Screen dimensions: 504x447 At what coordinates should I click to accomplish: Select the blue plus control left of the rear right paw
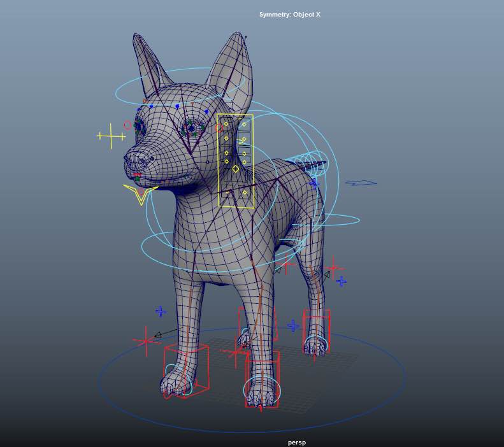pos(293,325)
